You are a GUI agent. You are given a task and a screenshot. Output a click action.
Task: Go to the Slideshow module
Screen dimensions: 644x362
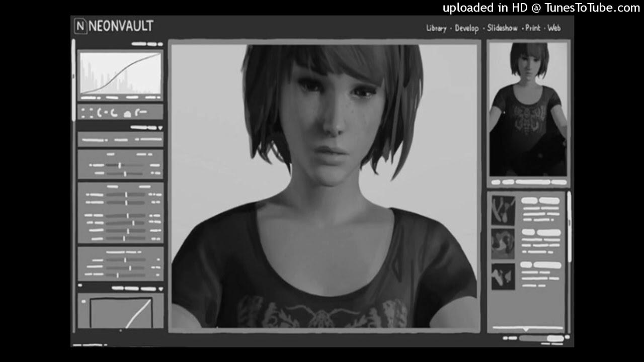click(502, 28)
